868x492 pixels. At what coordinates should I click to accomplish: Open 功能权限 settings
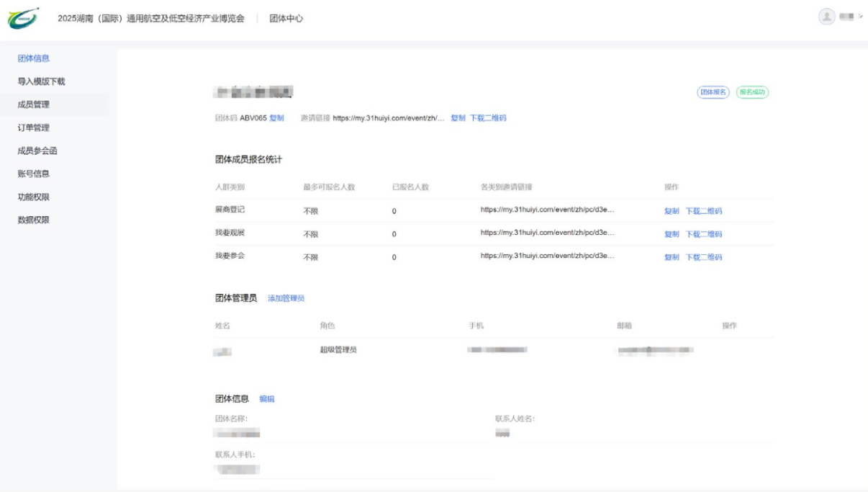tap(33, 197)
